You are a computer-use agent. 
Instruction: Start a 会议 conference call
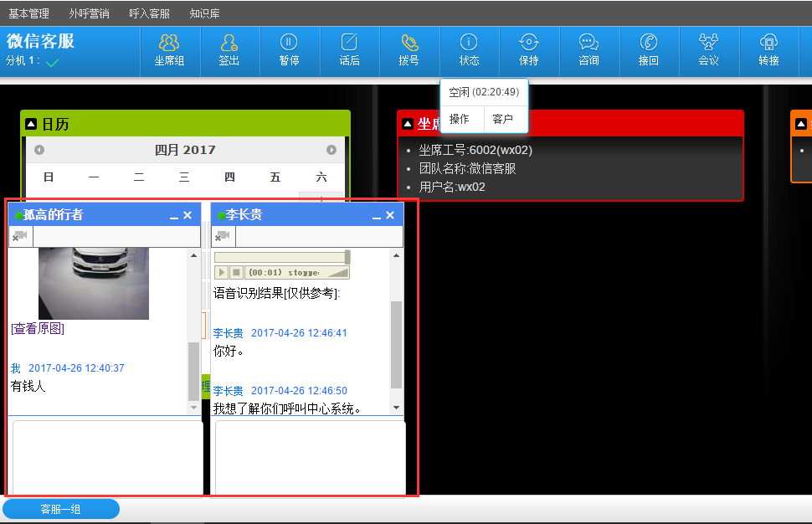click(x=708, y=50)
